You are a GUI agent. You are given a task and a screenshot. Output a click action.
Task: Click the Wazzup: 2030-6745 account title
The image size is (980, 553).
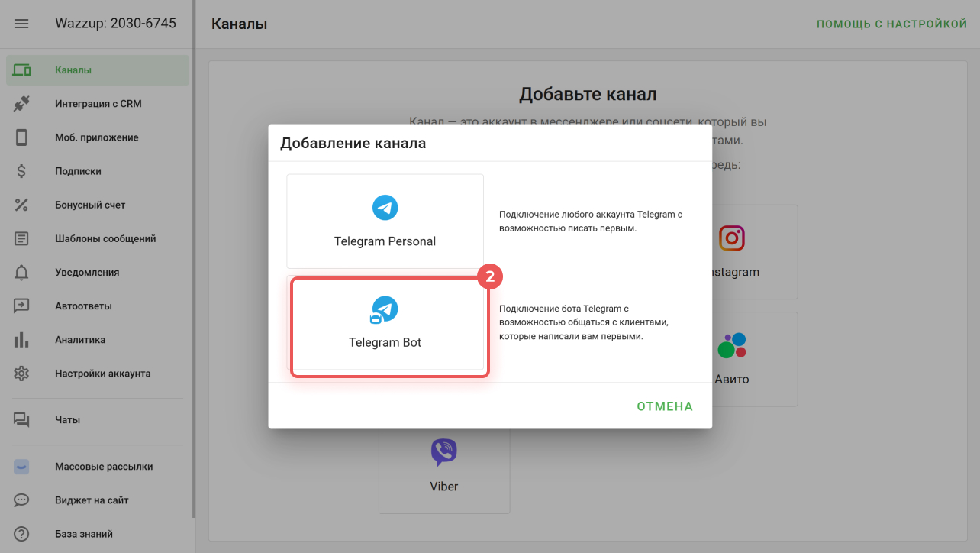pos(115,24)
